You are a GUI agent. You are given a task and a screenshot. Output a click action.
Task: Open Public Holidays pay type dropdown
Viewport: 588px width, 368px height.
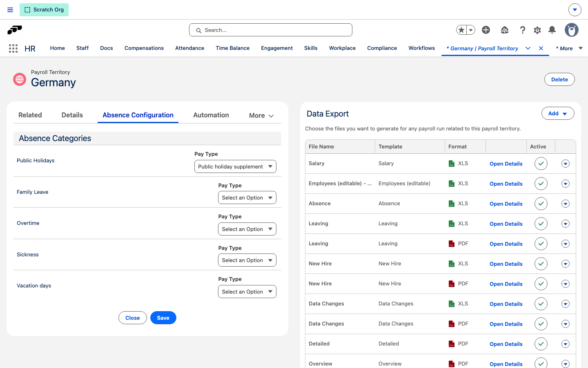point(235,166)
